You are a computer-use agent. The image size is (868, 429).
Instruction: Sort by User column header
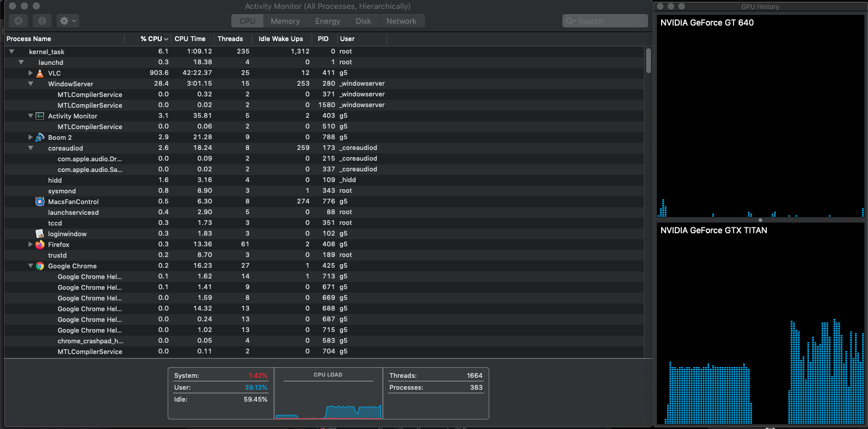point(361,39)
